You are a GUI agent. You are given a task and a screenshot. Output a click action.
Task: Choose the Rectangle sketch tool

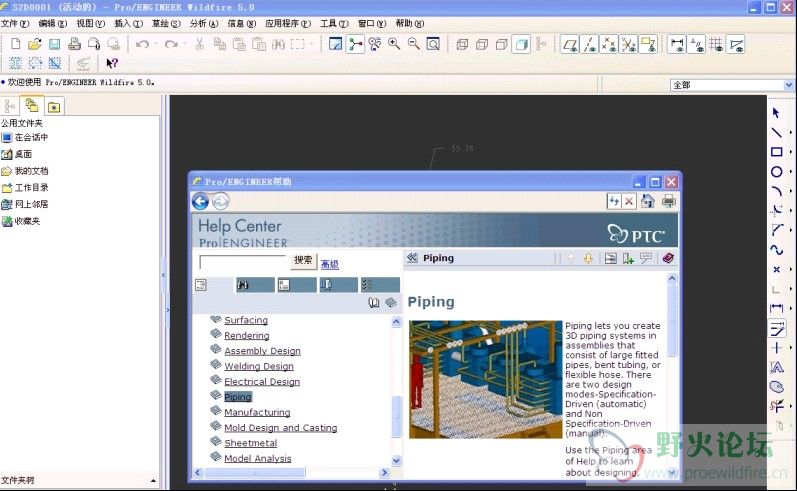[x=776, y=151]
